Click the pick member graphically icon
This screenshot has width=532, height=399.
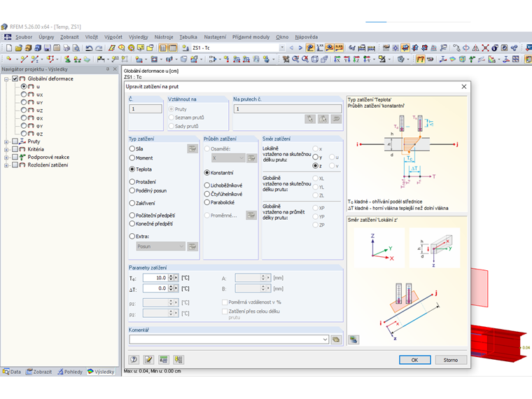[x=310, y=119]
